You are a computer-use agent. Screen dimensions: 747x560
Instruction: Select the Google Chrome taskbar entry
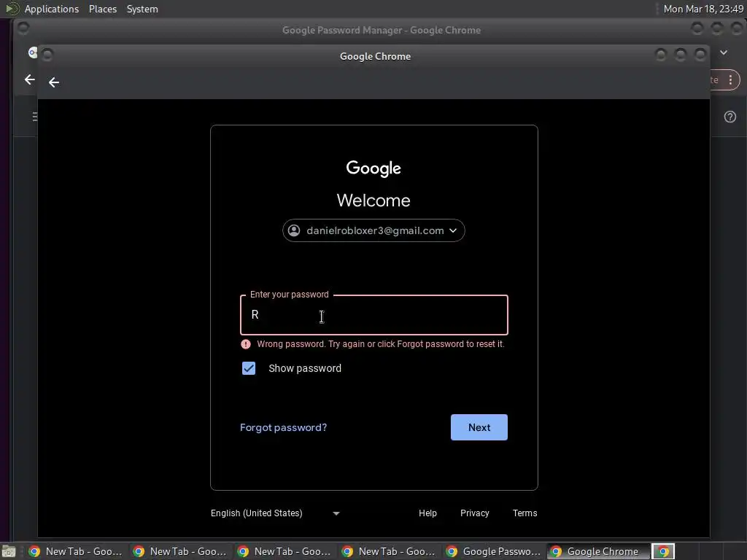[x=597, y=551]
